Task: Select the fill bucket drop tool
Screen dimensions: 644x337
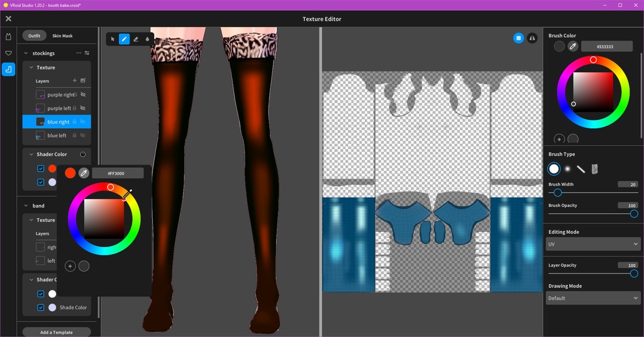Action: click(x=147, y=39)
